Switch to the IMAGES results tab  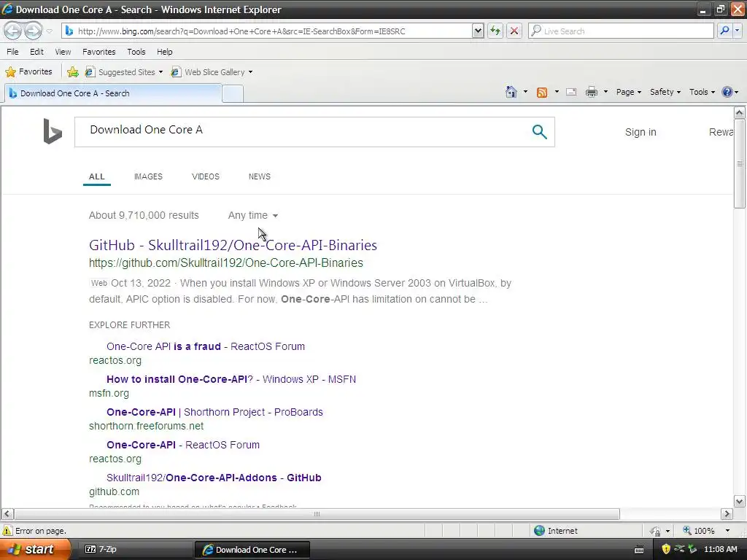pos(148,176)
